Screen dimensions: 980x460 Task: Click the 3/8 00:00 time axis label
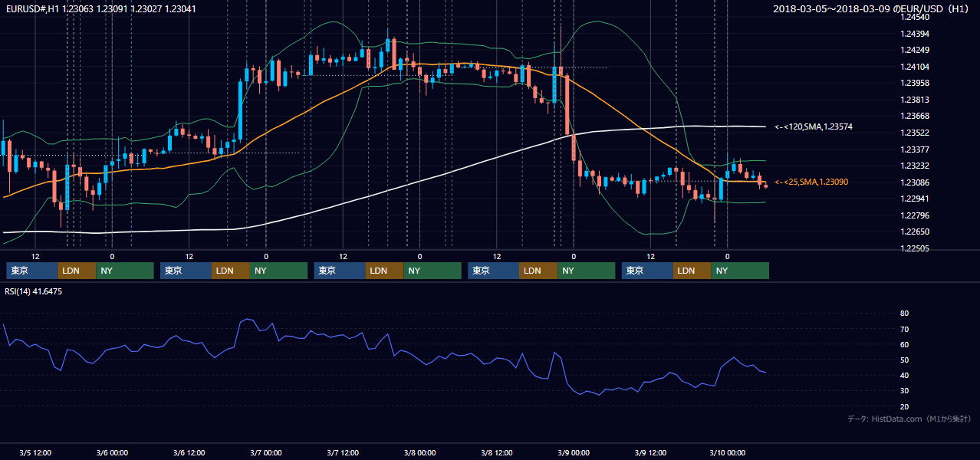click(x=419, y=452)
